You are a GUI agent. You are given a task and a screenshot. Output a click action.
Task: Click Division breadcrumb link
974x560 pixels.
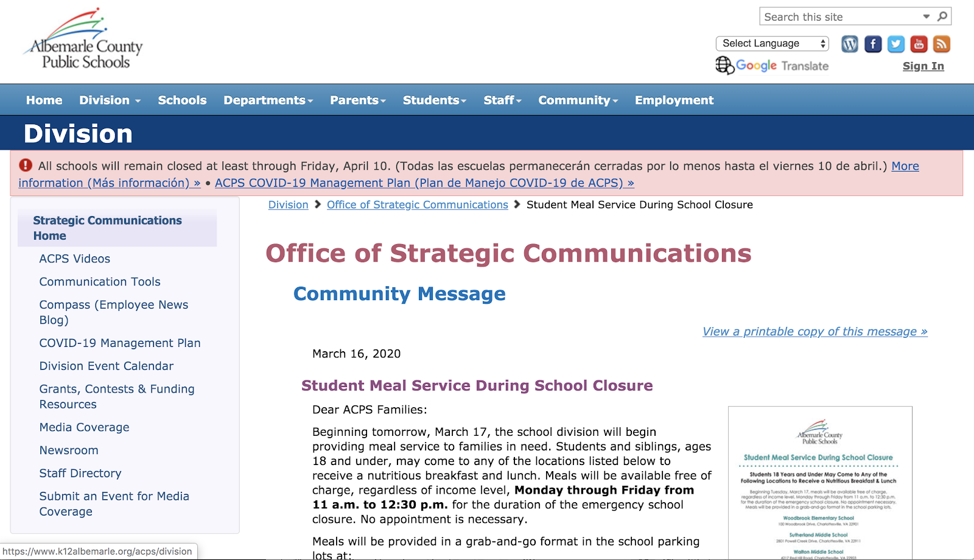coord(288,205)
